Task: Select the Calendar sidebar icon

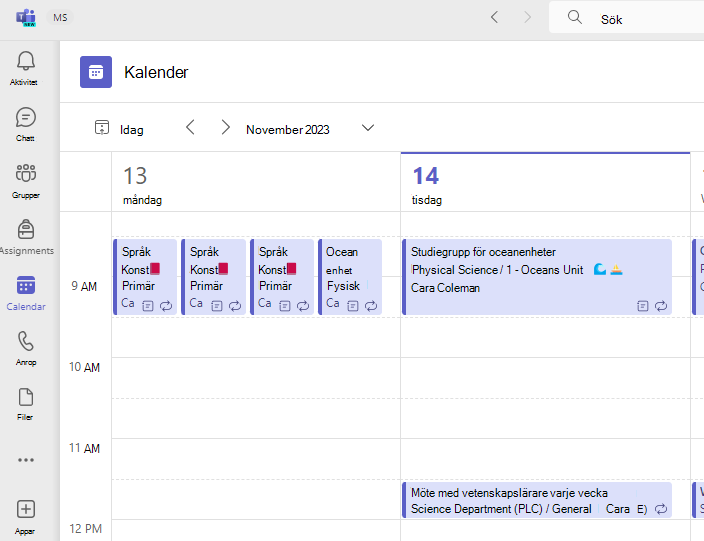Action: click(26, 293)
